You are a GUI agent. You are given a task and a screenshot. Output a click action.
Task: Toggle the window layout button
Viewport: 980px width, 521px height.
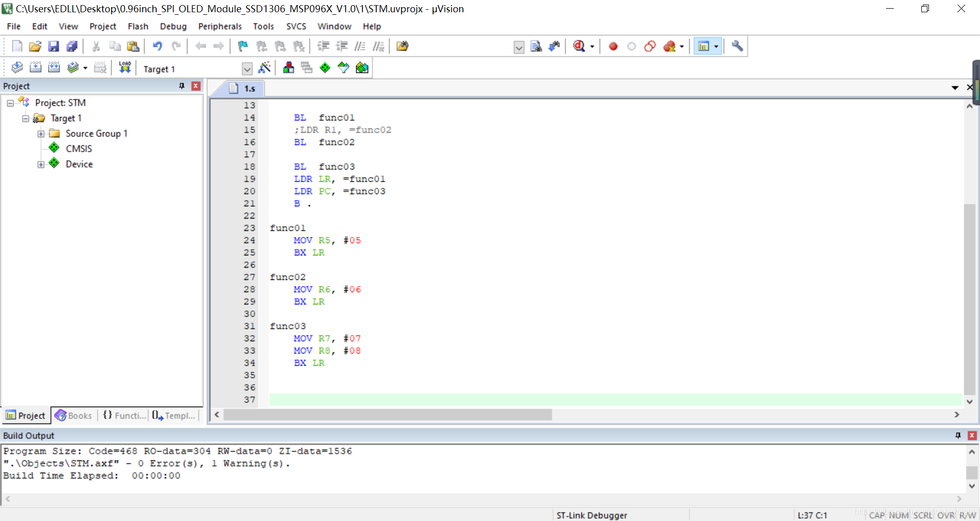(704, 46)
